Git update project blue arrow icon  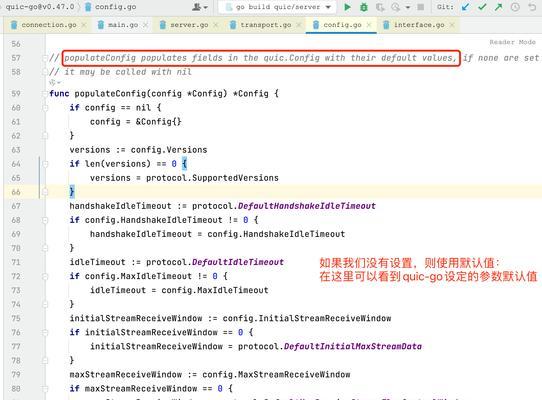(x=465, y=7)
